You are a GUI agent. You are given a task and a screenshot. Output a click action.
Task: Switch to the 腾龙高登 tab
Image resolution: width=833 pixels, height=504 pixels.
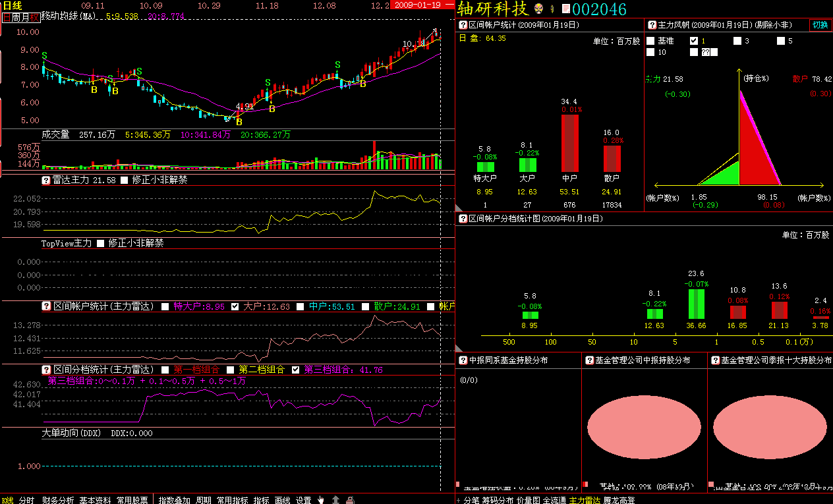point(619,500)
